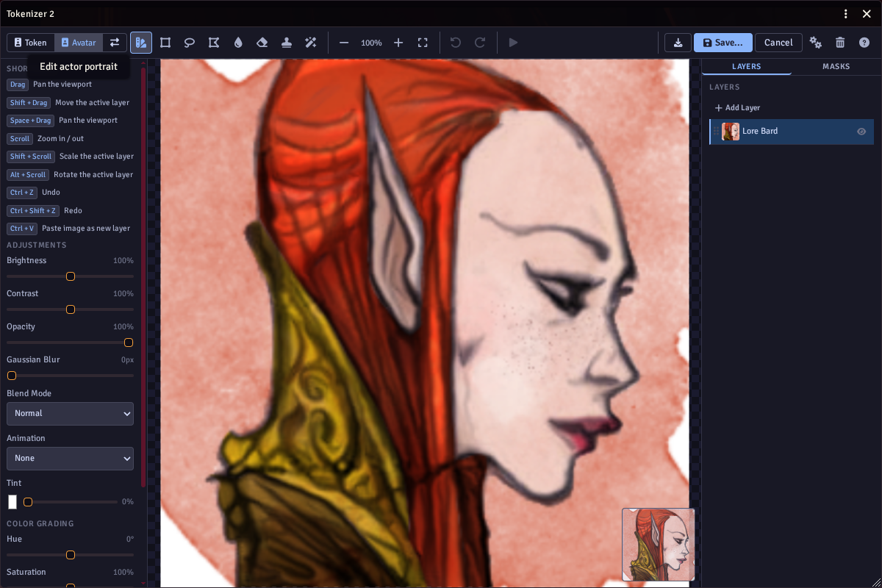Click the Alt + Scroll shortcut key label
This screenshot has height=588, width=882.
(28, 175)
